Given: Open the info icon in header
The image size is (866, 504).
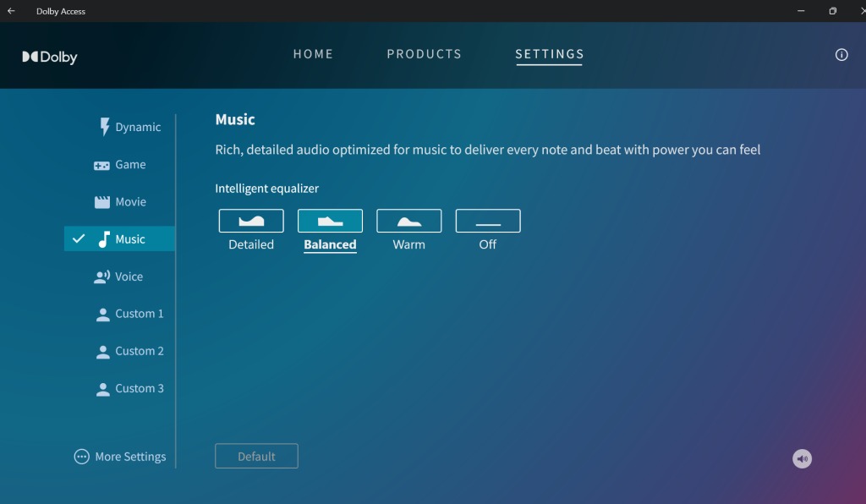Looking at the screenshot, I should [x=841, y=55].
